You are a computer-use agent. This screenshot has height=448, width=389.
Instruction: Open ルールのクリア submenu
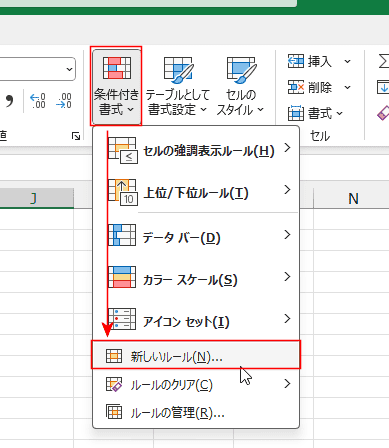point(196,385)
